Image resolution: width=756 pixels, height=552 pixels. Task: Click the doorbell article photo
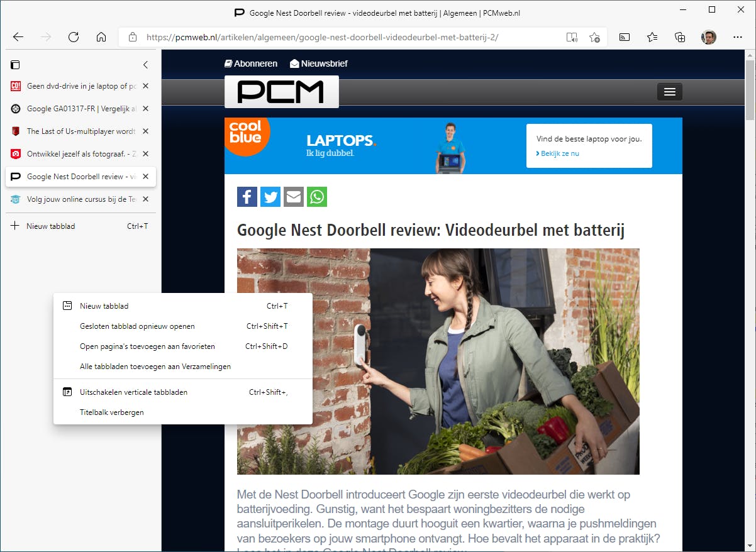[438, 362]
